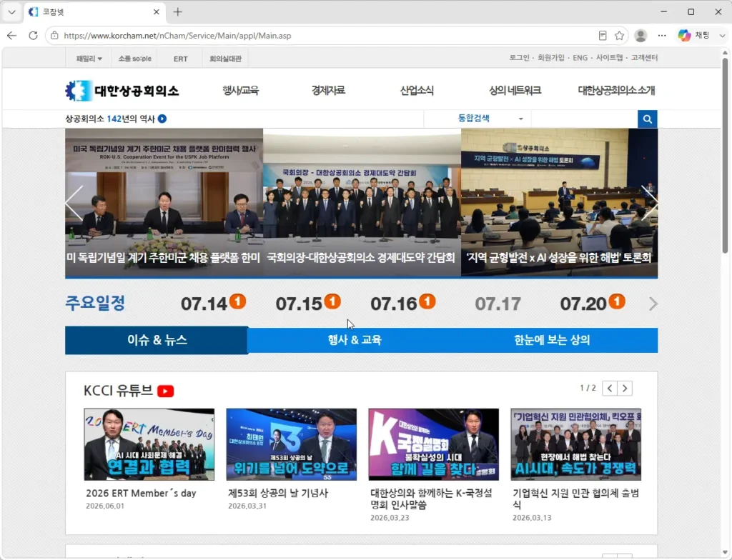Image resolution: width=732 pixels, height=560 pixels.
Task: Click the site search text field
Action: click(x=584, y=119)
